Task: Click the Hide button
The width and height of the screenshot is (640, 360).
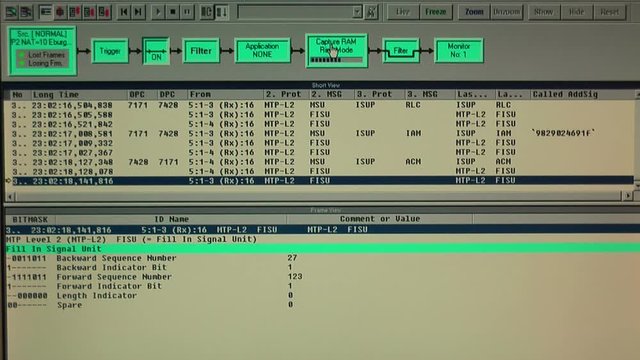Action: click(576, 12)
